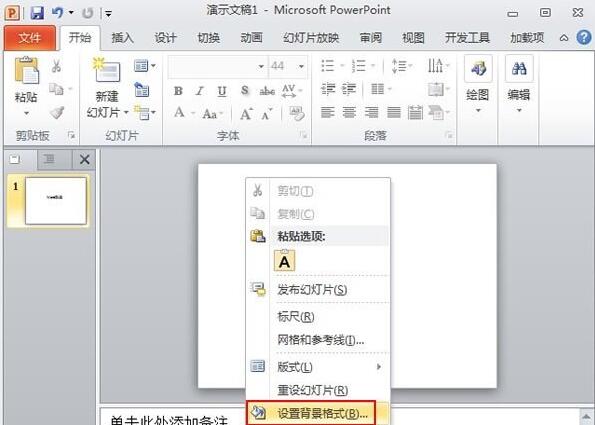This screenshot has height=425, width=595.
Task: Switch to the 设计 tab
Action: point(165,38)
